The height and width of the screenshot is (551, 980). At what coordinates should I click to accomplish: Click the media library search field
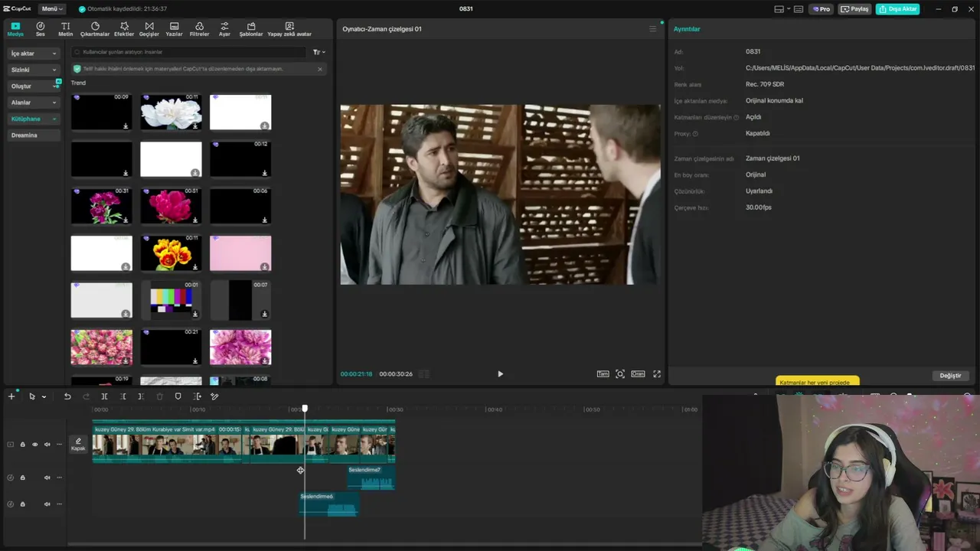190,52
